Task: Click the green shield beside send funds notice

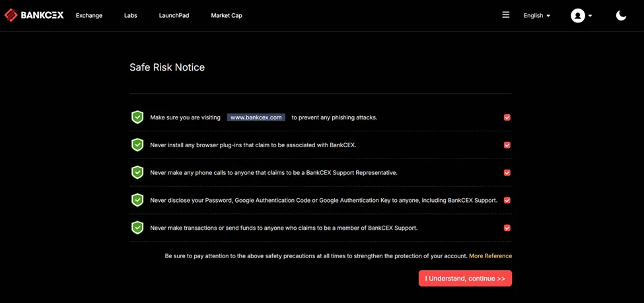Action: [137, 228]
